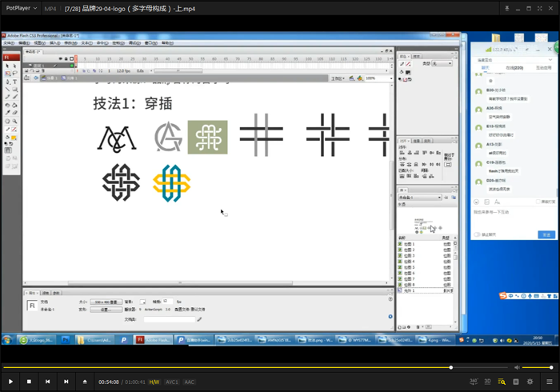Click the MP4 format label in title bar
This screenshot has width=560, height=392.
coord(50,9)
